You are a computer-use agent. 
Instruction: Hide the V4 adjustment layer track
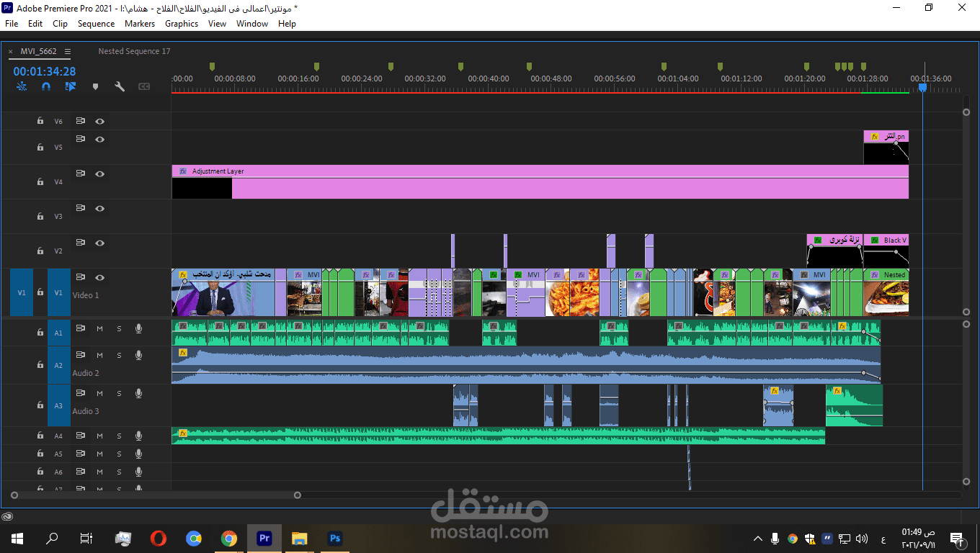[x=100, y=174]
